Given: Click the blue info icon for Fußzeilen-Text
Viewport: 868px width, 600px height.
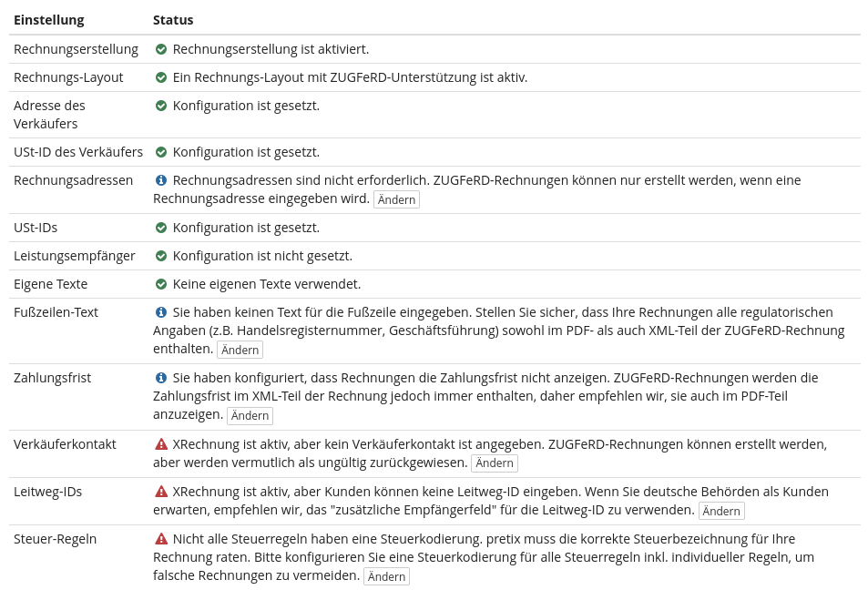Looking at the screenshot, I should tap(161, 312).
